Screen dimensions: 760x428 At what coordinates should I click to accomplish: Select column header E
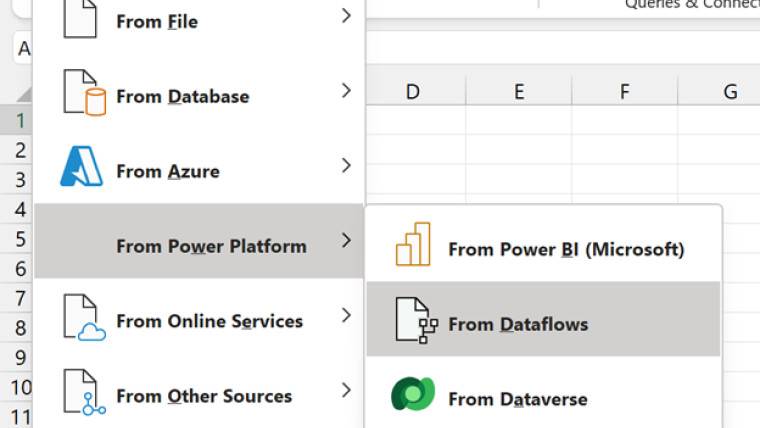[x=519, y=92]
